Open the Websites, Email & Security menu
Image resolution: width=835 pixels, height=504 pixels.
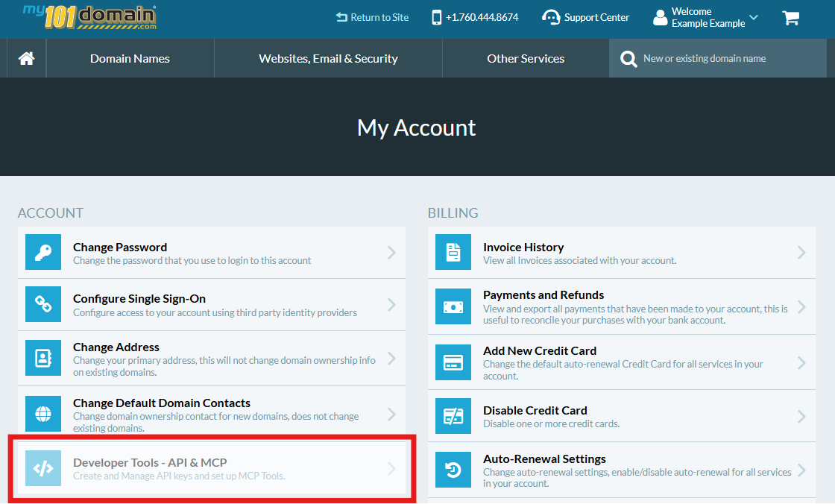tap(328, 57)
